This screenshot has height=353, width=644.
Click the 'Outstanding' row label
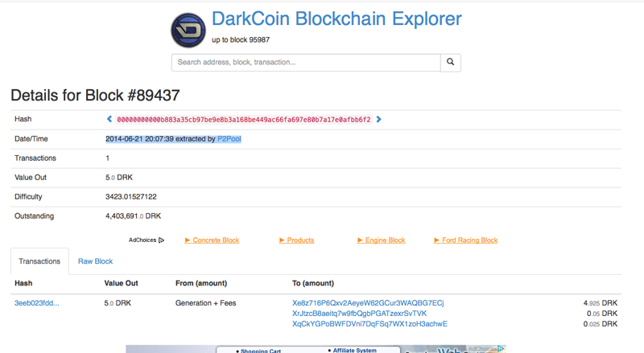click(34, 216)
